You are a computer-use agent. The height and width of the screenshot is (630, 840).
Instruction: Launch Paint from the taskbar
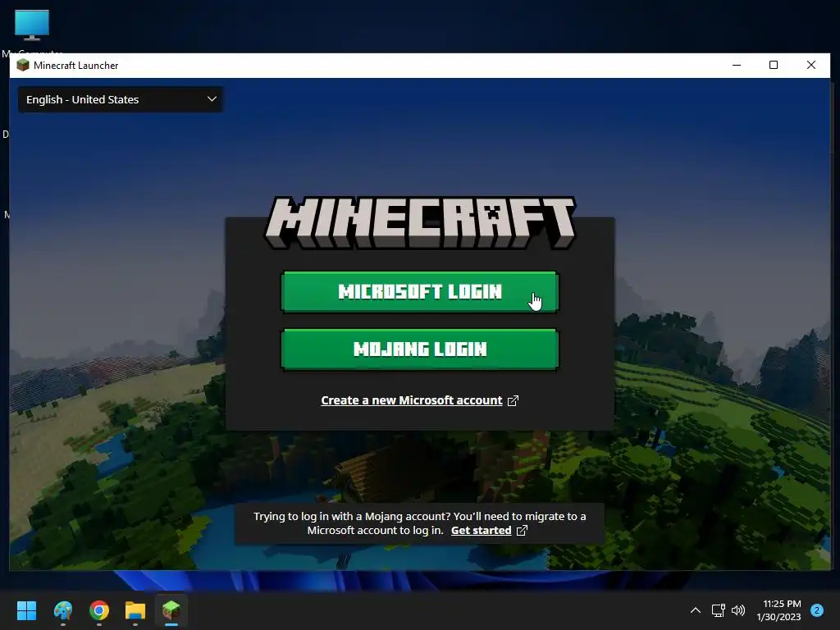tap(62, 610)
